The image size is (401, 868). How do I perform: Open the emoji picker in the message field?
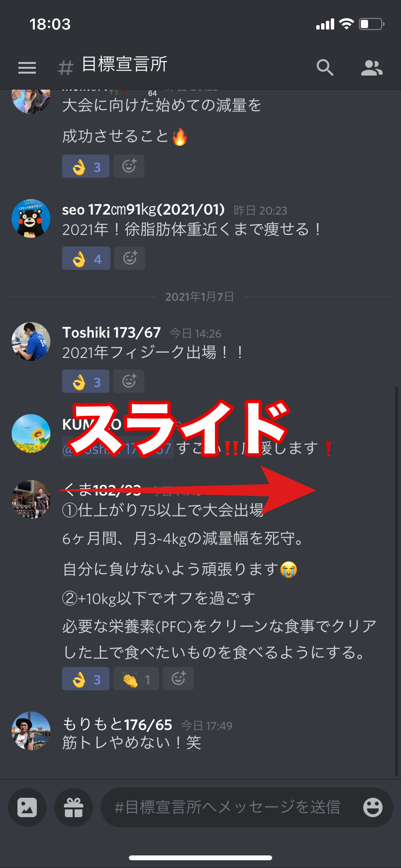click(373, 807)
